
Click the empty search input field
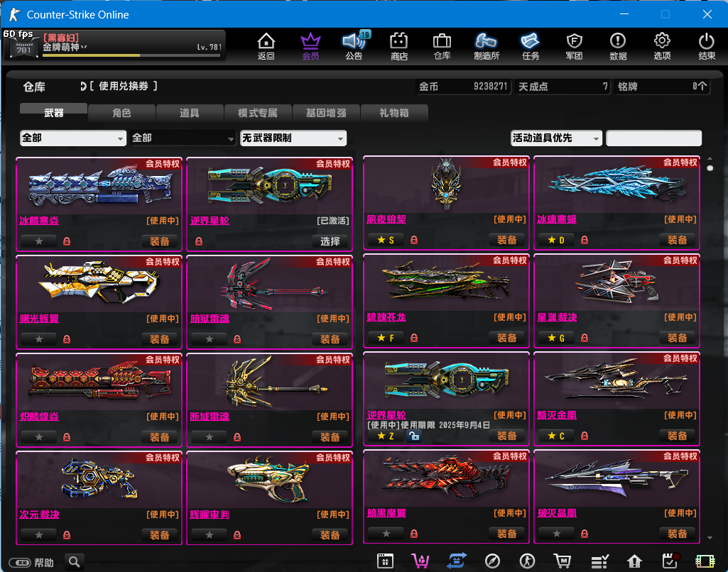click(x=653, y=138)
